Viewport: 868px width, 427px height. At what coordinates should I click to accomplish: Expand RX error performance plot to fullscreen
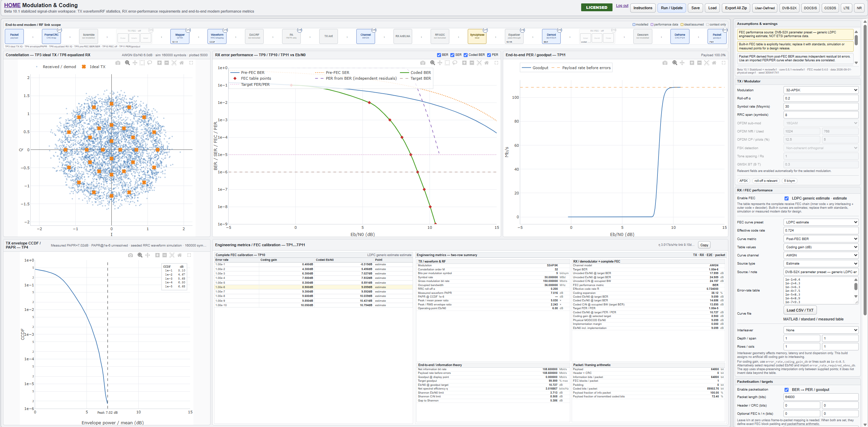(x=496, y=63)
